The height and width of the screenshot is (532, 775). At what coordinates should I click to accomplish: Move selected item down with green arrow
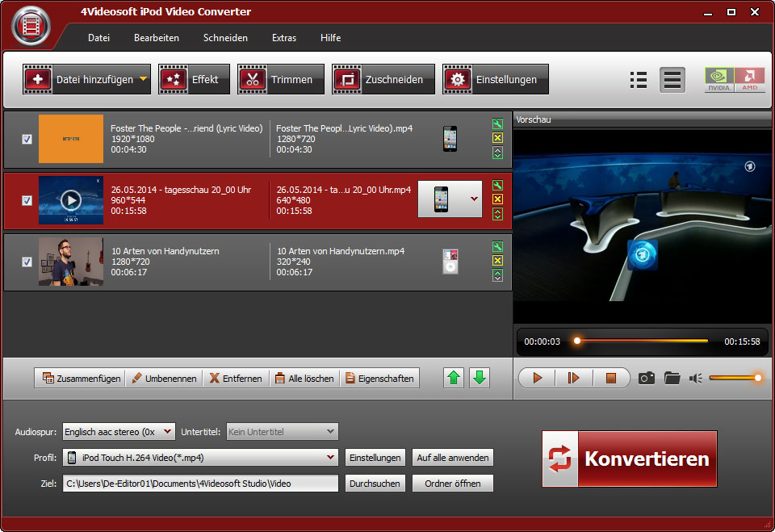(480, 379)
